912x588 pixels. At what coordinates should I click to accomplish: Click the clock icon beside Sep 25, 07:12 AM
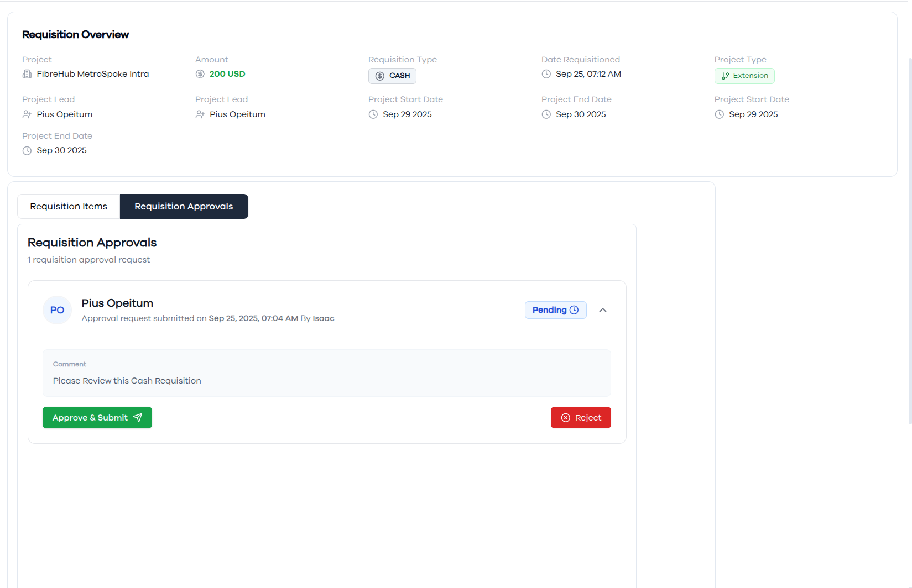click(546, 74)
